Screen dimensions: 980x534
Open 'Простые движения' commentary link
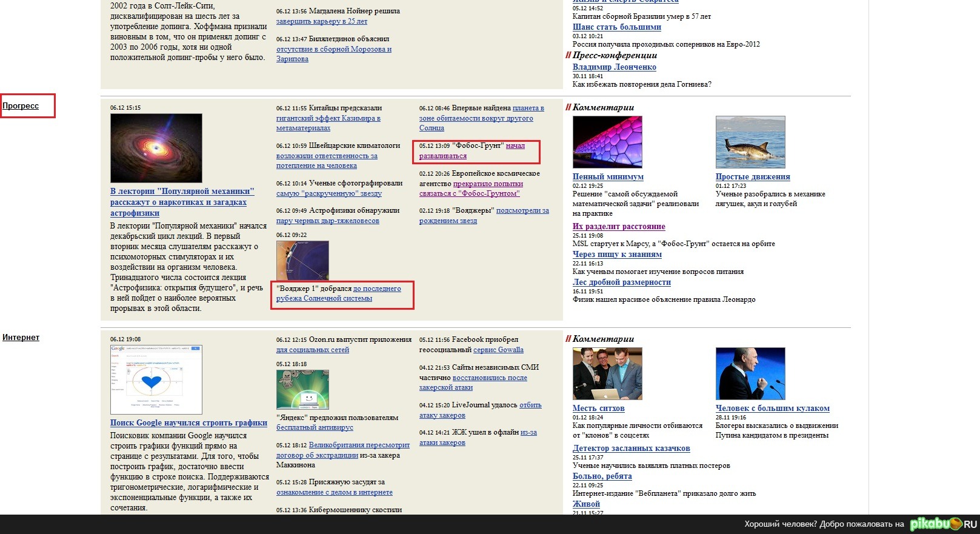[x=753, y=177]
